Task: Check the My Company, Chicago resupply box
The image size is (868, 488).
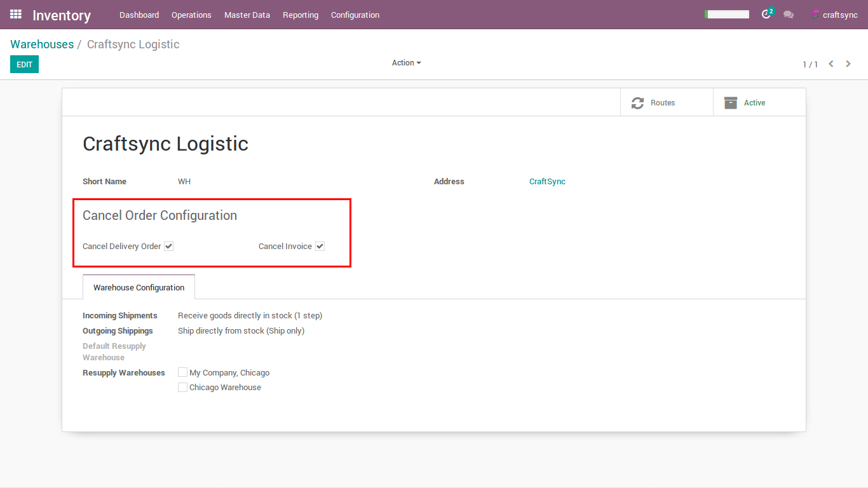Action: point(183,373)
